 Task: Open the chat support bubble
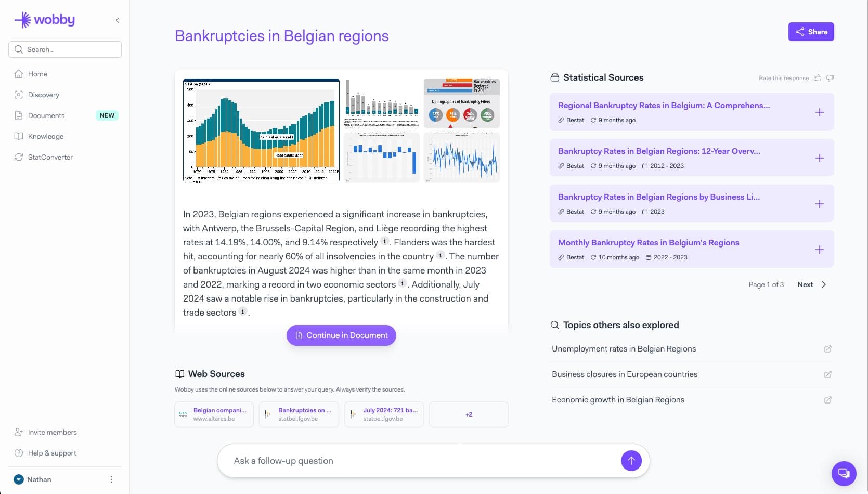(844, 474)
